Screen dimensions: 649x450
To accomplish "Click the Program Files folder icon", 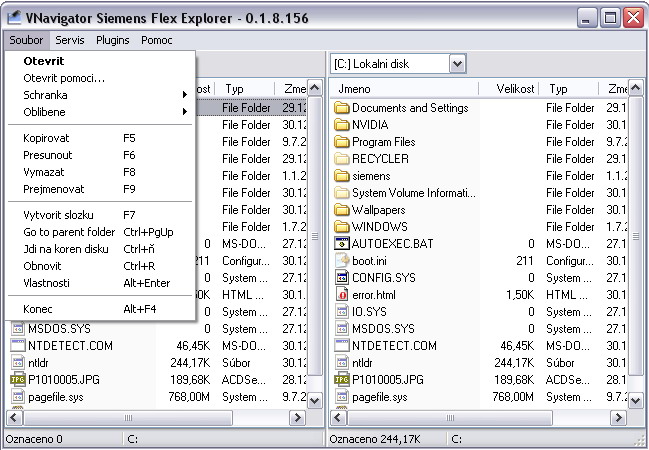I will point(341,142).
